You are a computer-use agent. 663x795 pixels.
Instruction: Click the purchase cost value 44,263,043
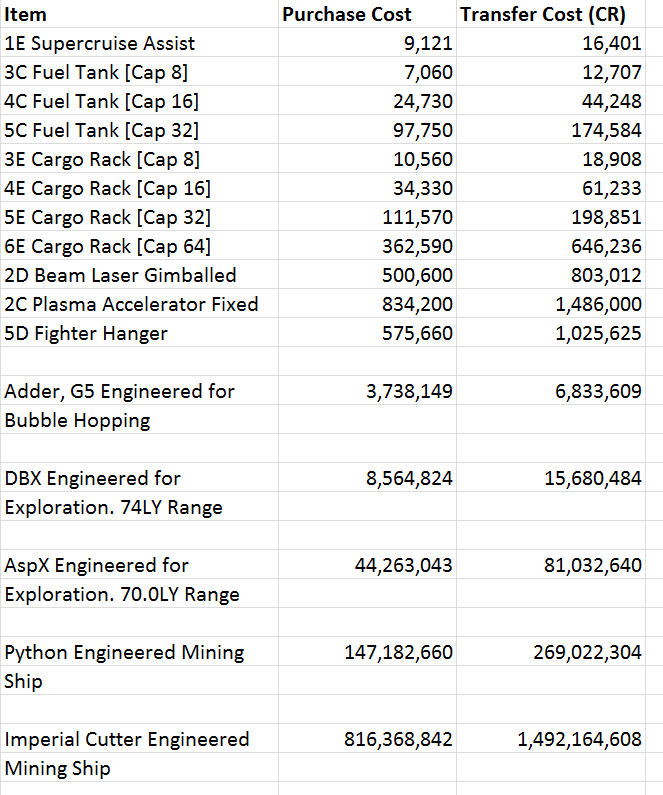(x=403, y=565)
